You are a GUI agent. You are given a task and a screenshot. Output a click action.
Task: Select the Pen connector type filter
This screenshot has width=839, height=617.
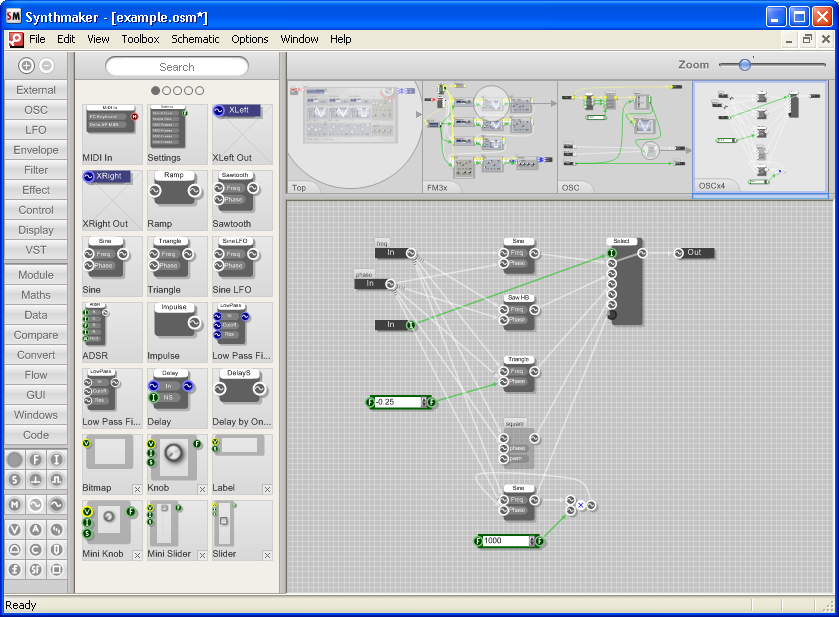(56, 550)
